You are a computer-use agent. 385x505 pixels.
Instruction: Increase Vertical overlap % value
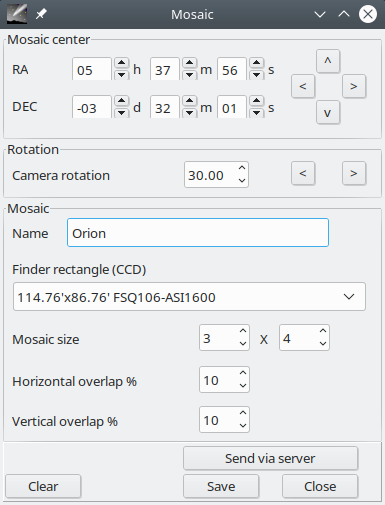243,413
